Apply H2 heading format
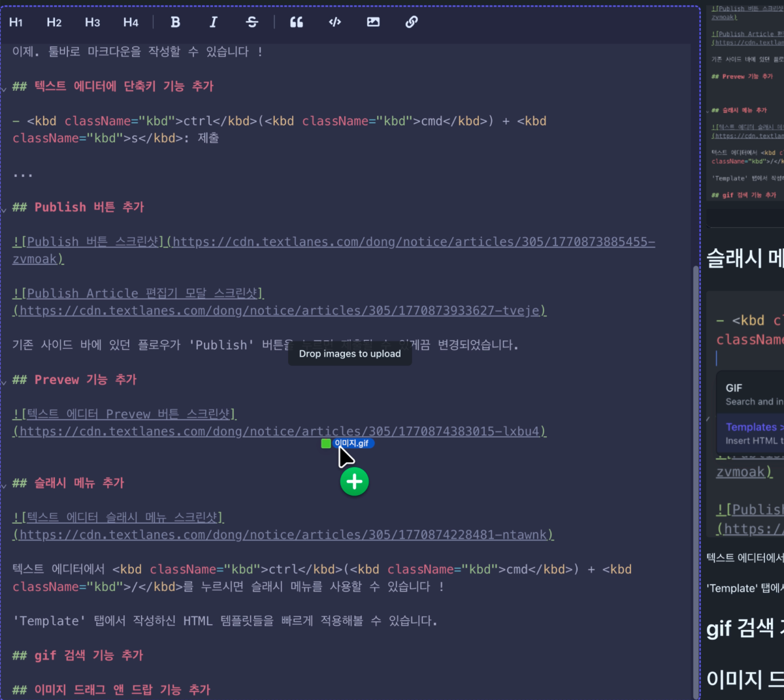This screenshot has height=700, width=784. [x=54, y=22]
